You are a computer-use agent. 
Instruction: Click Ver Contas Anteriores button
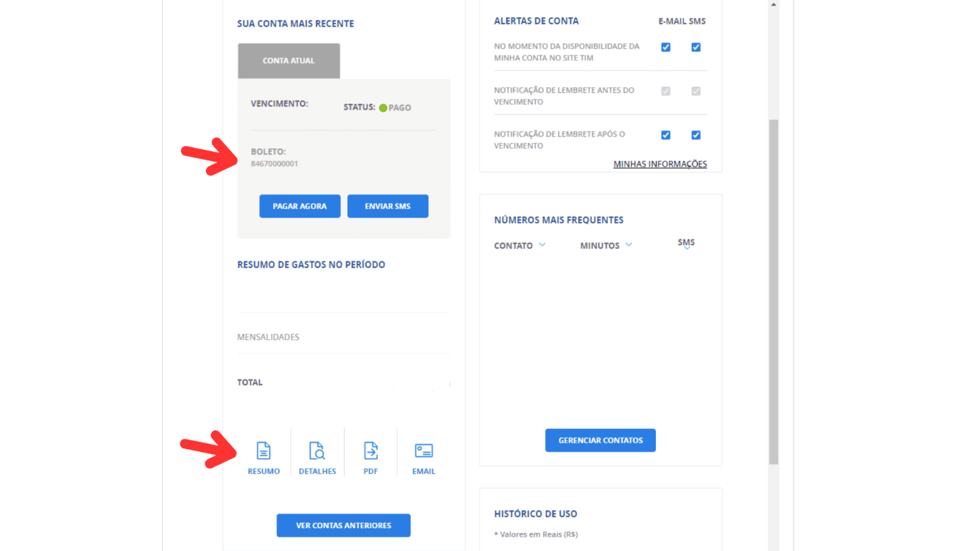(x=343, y=525)
